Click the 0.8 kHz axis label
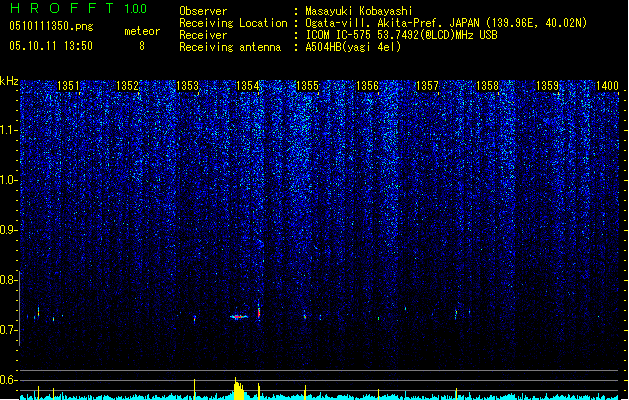The image size is (629, 400). click(8, 280)
